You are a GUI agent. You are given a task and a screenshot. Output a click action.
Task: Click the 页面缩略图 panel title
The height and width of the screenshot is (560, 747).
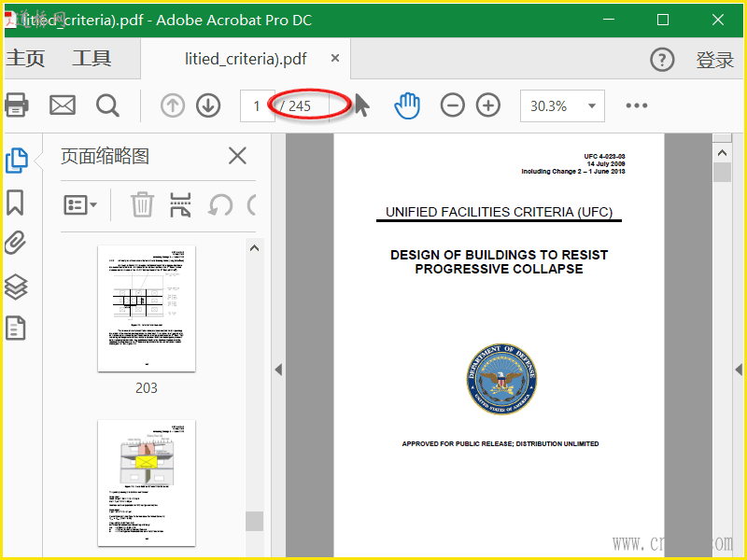105,156
